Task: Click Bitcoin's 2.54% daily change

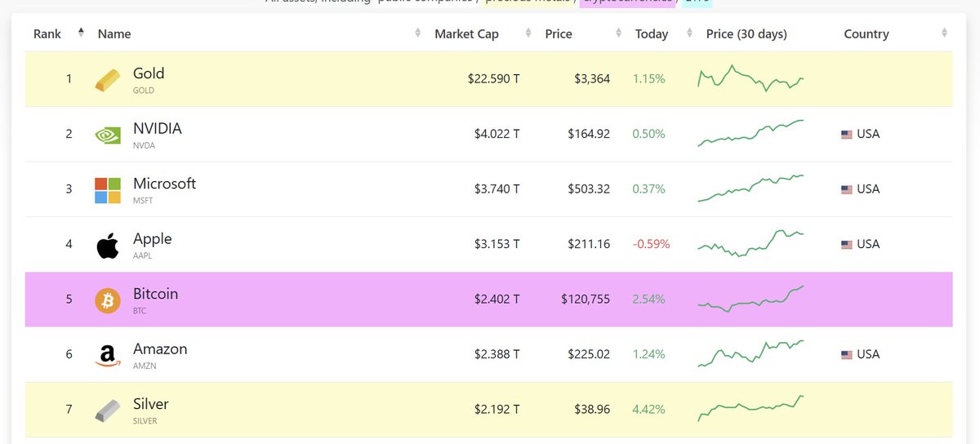Action: click(x=649, y=300)
